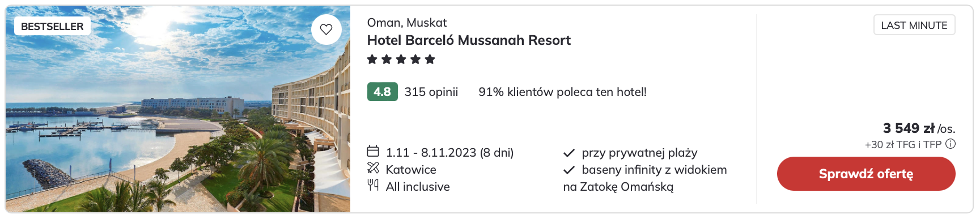The image size is (980, 218).
Task: Click the 1.11 - 8.11.2023 date range
Action: (450, 153)
